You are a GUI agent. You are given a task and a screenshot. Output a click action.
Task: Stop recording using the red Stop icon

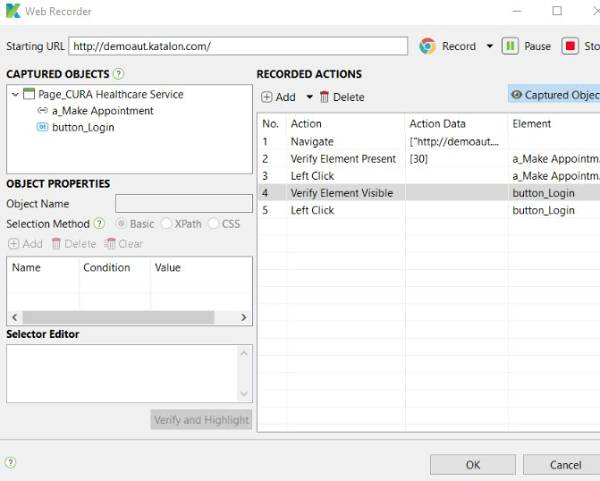point(570,46)
